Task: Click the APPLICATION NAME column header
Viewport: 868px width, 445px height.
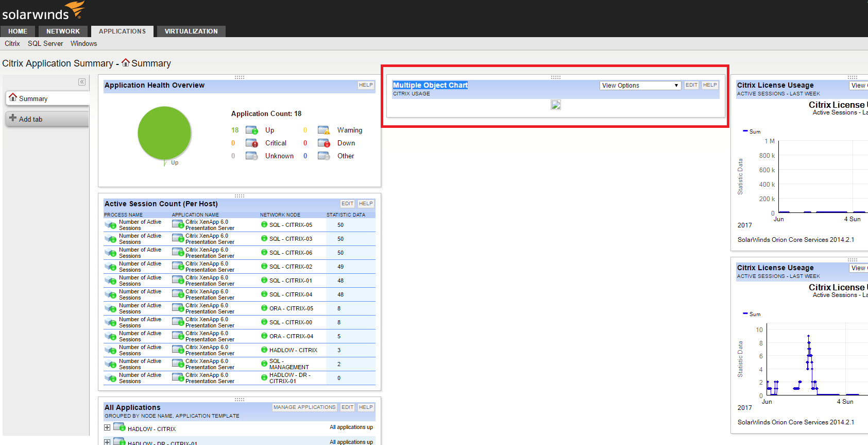Action: [x=195, y=215]
